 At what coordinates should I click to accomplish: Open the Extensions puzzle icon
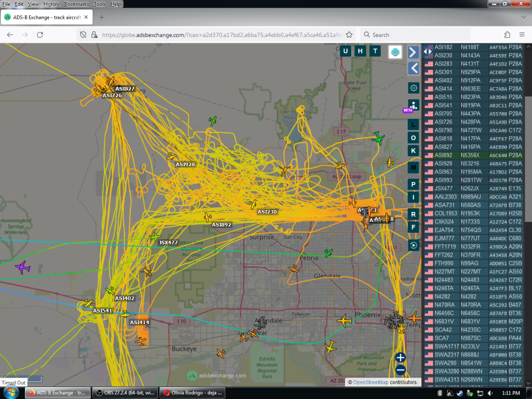point(507,35)
